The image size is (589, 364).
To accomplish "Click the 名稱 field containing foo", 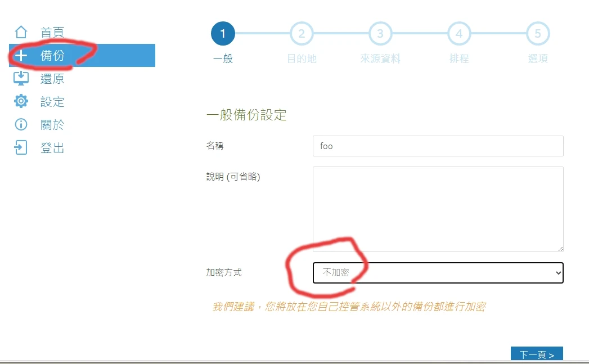I will pyautogui.click(x=438, y=146).
